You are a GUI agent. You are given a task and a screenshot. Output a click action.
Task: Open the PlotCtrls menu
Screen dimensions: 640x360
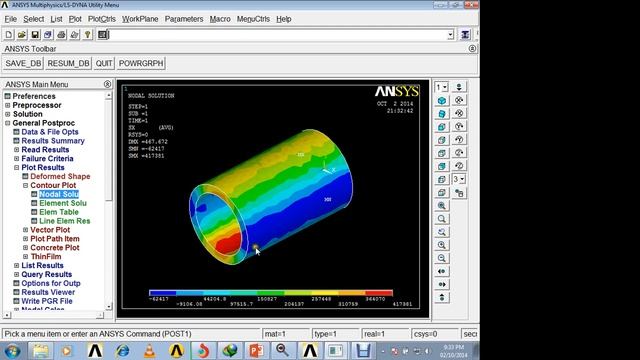coord(102,19)
